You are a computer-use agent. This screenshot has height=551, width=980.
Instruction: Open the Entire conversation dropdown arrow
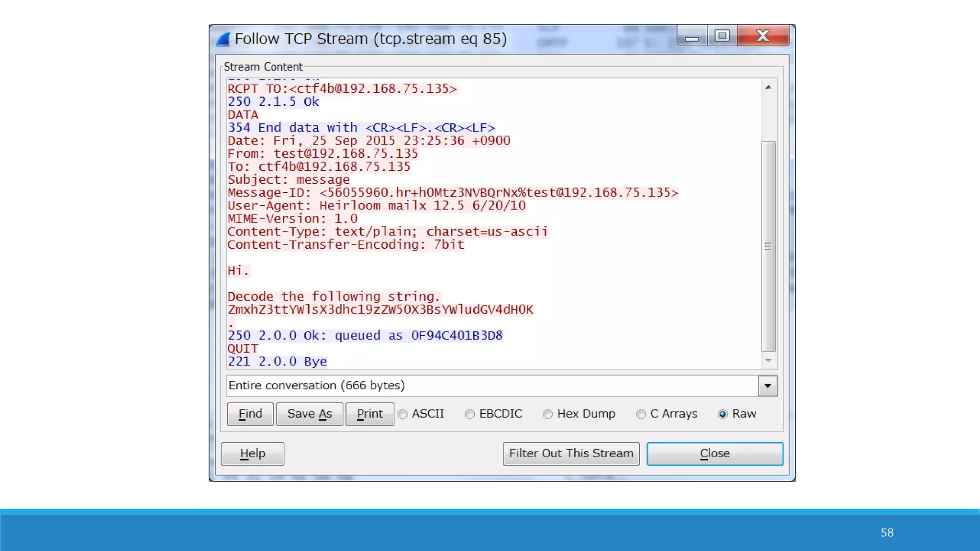tap(768, 386)
